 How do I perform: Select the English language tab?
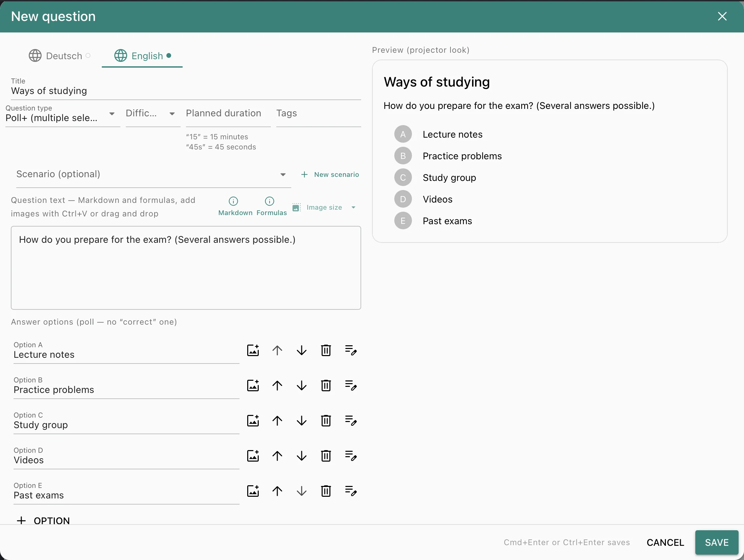click(x=142, y=56)
